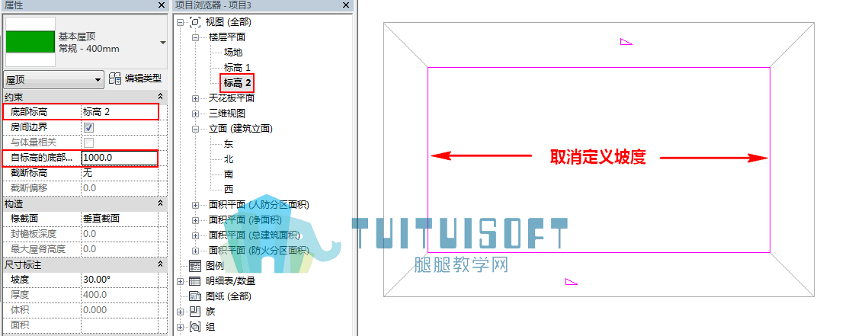868x336 pixels.
Task: Expand the 天花板平面 tree node
Action: [195, 98]
